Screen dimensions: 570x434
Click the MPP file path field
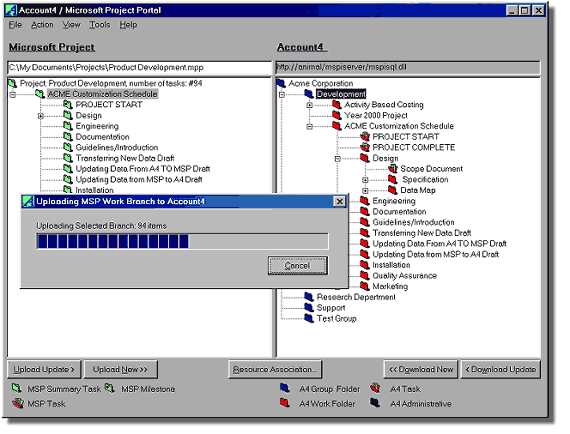pyautogui.click(x=139, y=68)
